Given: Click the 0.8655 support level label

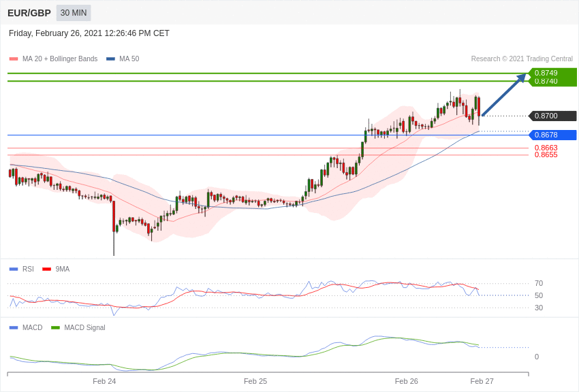Looking at the screenshot, I should click(546, 155).
